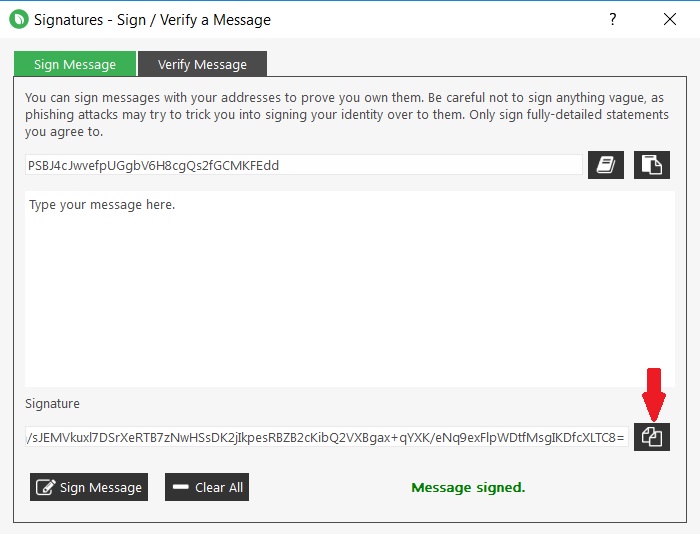Click the pencil icon on Sign Message button
Image resolution: width=700 pixels, height=534 pixels.
point(45,488)
